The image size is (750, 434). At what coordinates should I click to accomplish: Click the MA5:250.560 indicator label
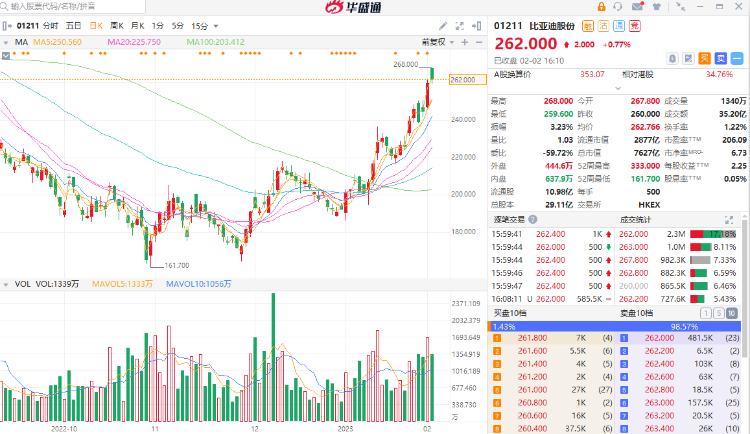[57, 42]
